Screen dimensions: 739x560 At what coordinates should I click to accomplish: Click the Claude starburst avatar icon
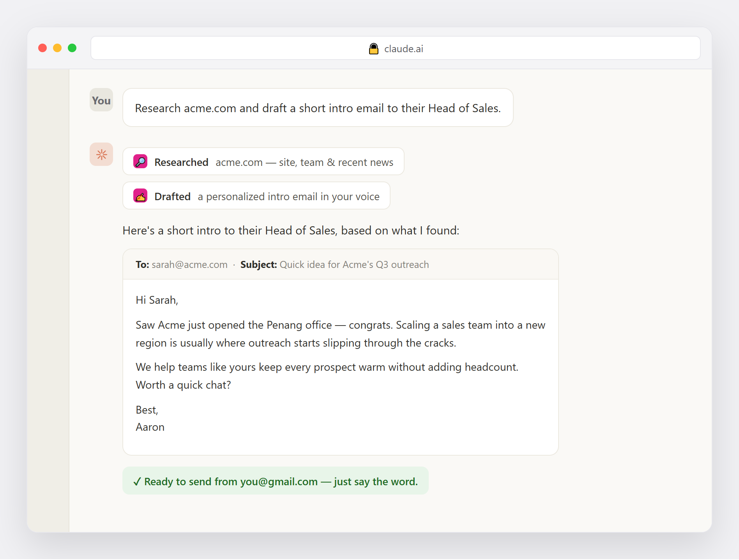[x=101, y=155]
